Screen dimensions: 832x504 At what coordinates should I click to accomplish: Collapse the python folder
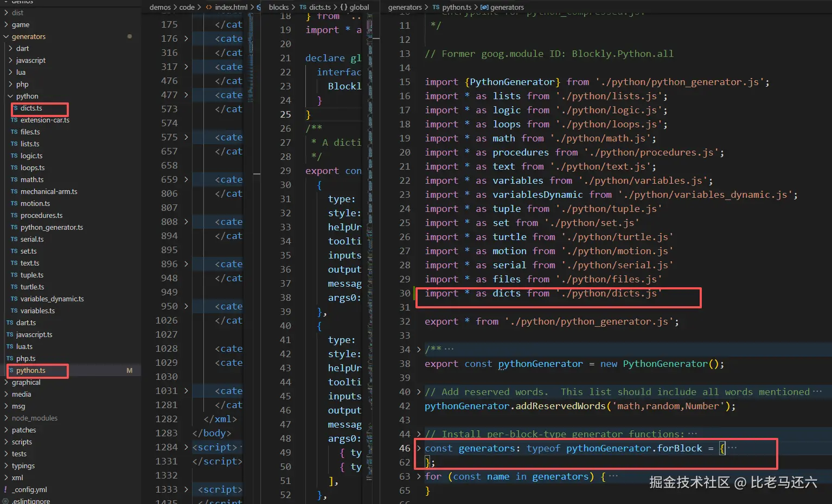click(10, 96)
